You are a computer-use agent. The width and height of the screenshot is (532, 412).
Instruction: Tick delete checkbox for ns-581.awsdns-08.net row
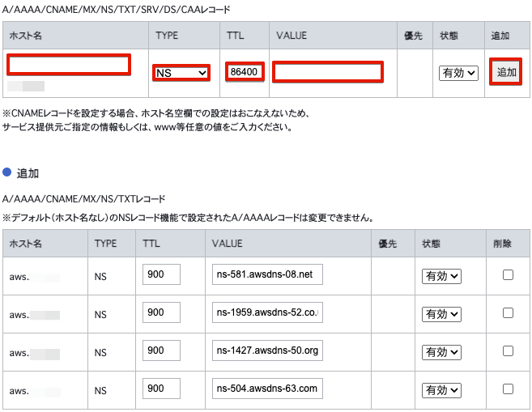pos(508,274)
